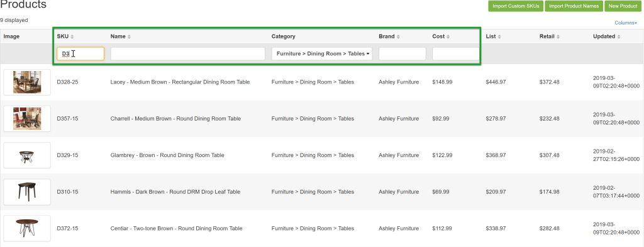Open the Hammis drop leaf table thumbnail
Screen dimensions: 644x247
coord(27,192)
